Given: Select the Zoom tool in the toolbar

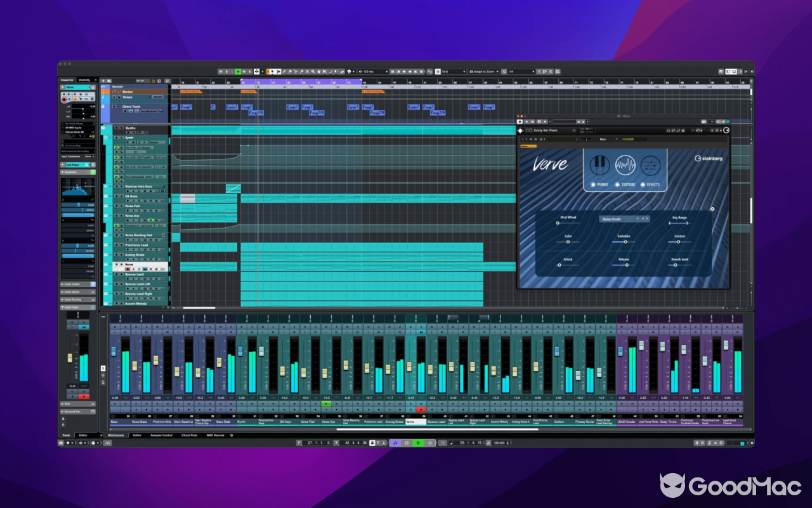Looking at the screenshot, I should (x=313, y=72).
